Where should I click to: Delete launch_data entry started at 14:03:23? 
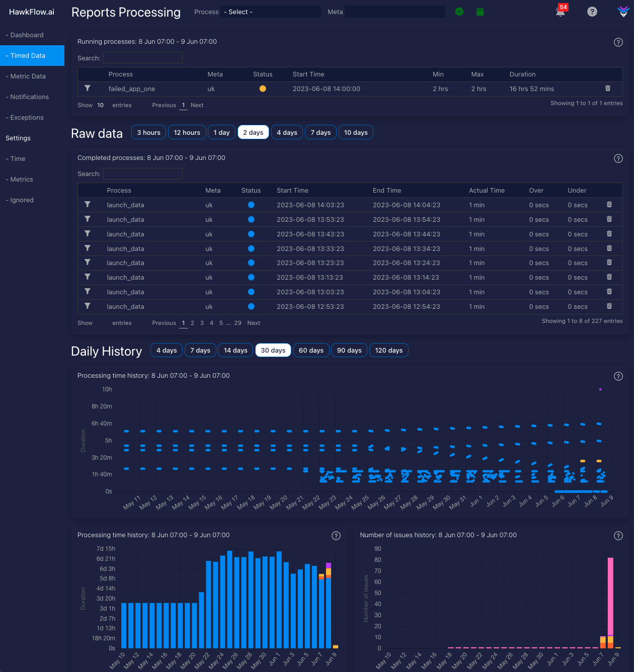tap(609, 205)
